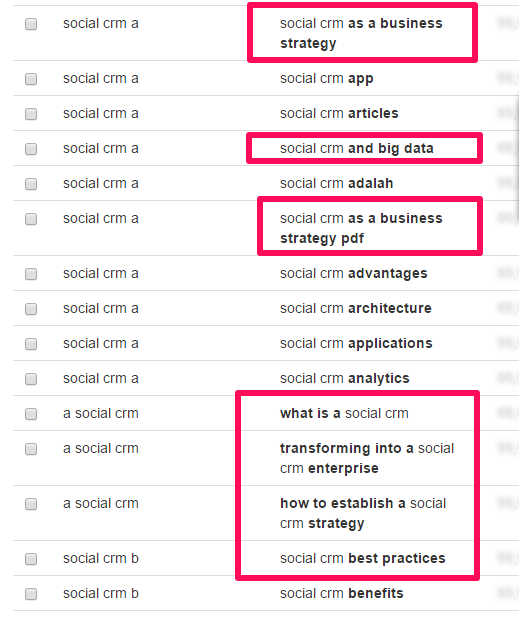Click the "social crm best practices" keyword
Image resolution: width=519 pixels, height=617 pixels.
point(362,558)
